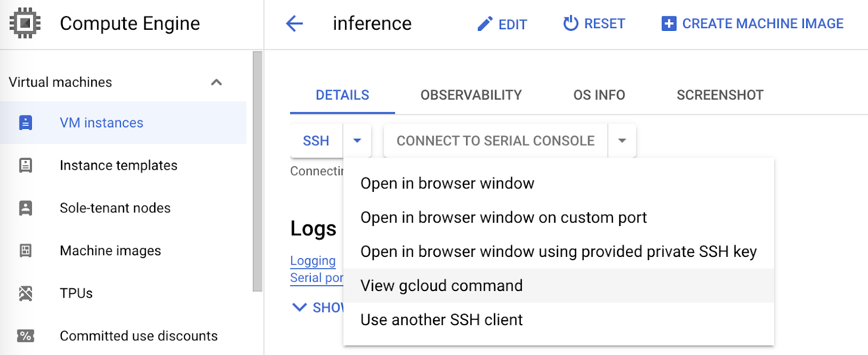The image size is (868, 355).
Task: Click the Logs heading
Action: point(313,229)
